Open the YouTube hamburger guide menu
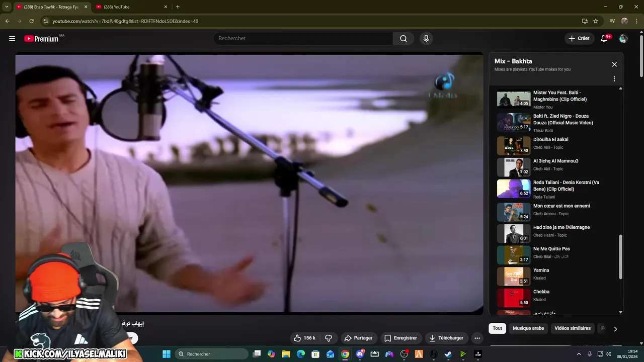Image resolution: width=644 pixels, height=362 pixels. pyautogui.click(x=12, y=38)
